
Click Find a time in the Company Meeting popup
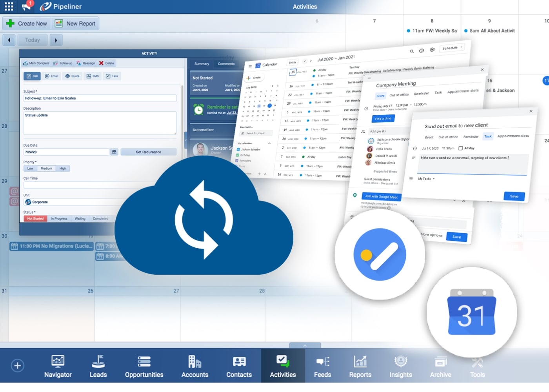[383, 119]
